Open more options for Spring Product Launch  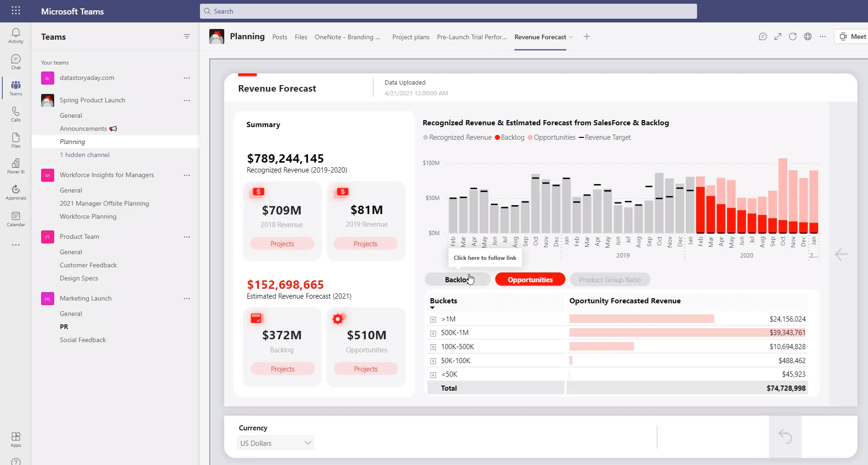pyautogui.click(x=187, y=100)
